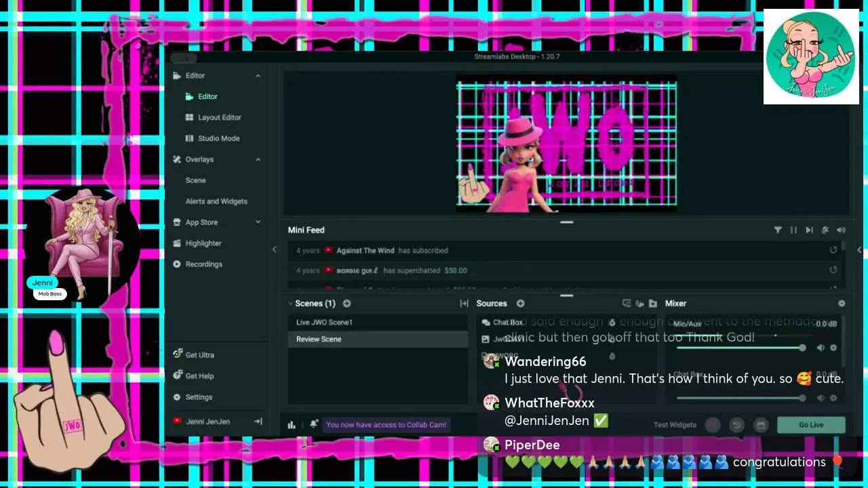This screenshot has width=868, height=488.
Task: Open the notifications bell
Action: tap(313, 425)
